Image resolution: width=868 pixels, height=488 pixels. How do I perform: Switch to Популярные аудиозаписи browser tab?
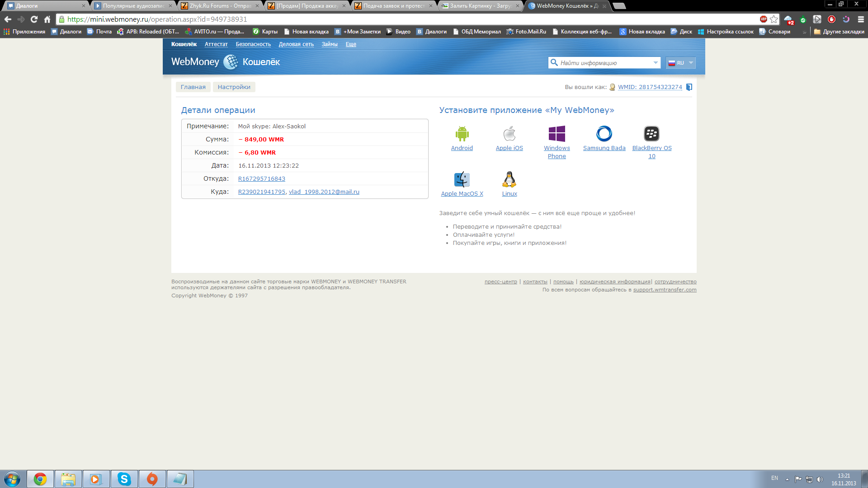[x=132, y=6]
